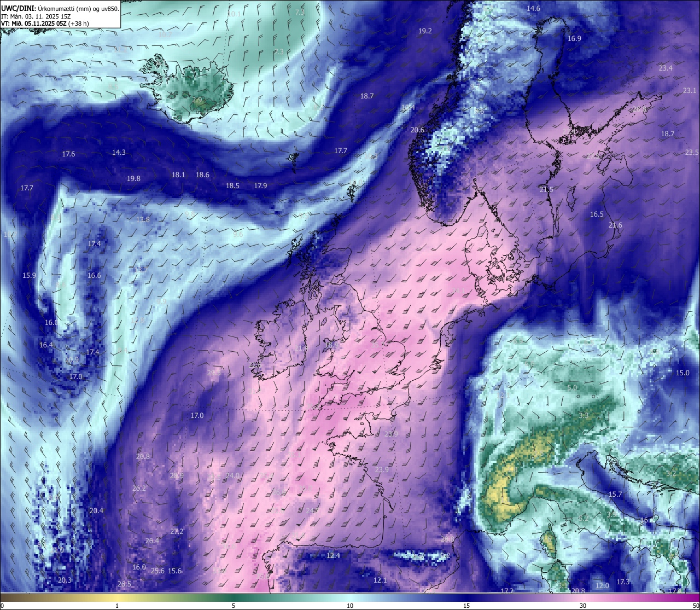Click the map value '14.3'
Screen dimensions: 700x610
coord(119,153)
